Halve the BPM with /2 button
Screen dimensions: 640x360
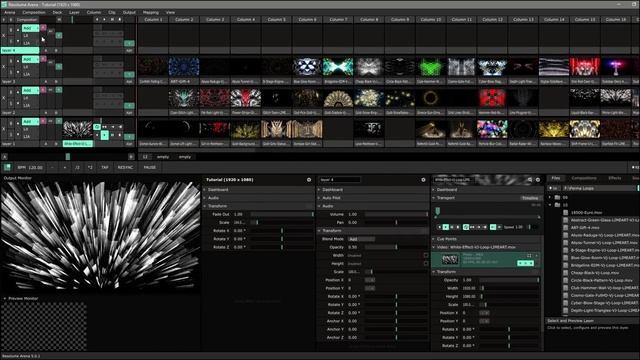(x=77, y=167)
